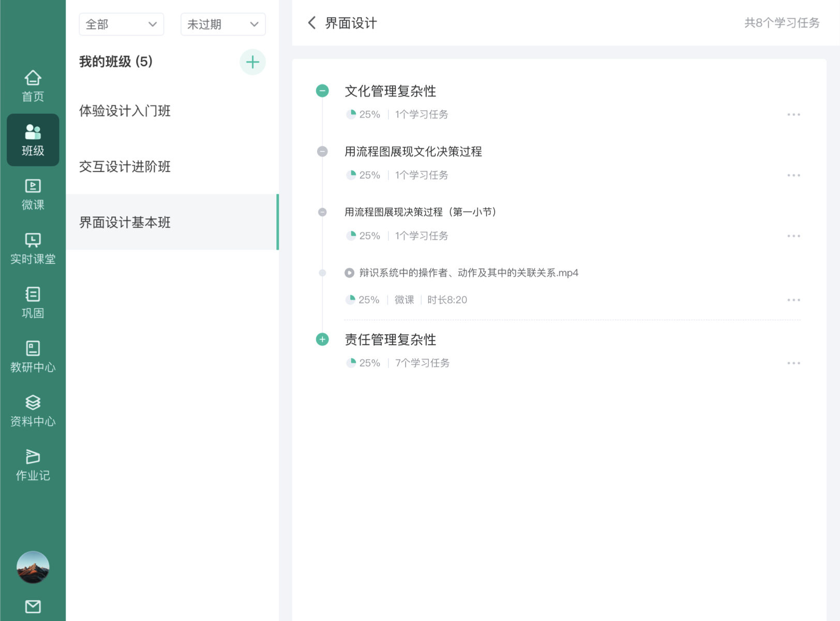Open the 班级 class section
The width and height of the screenshot is (840, 621).
point(33,140)
